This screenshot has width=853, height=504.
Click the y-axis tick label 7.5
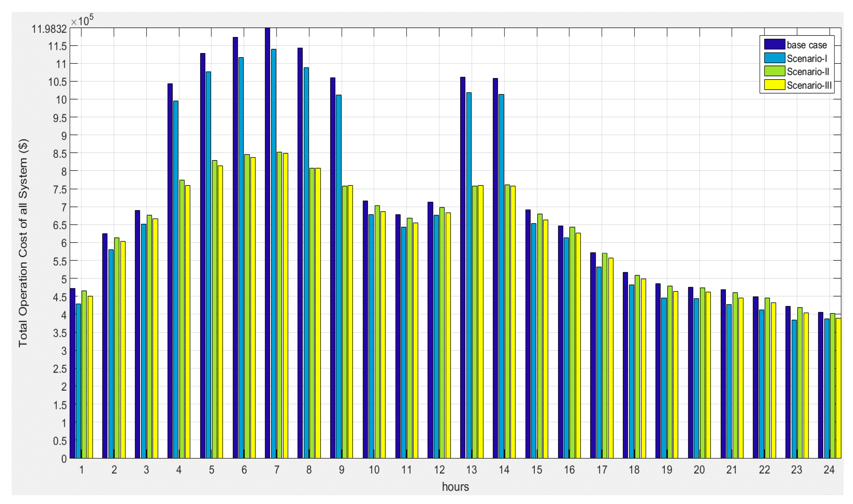point(60,189)
